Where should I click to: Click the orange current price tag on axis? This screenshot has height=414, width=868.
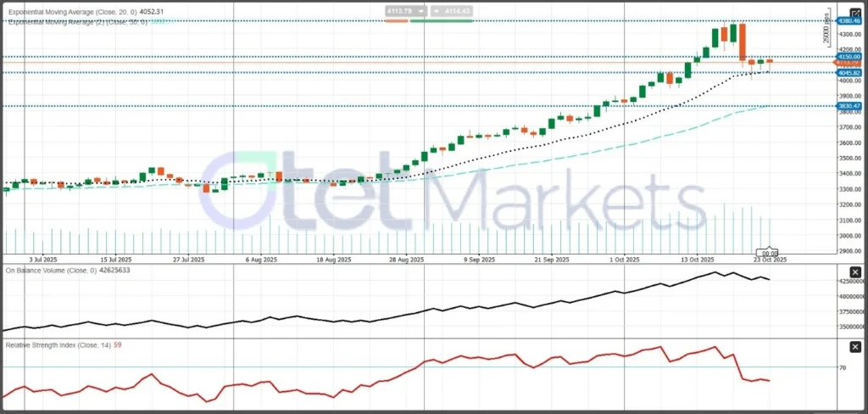tap(849, 63)
